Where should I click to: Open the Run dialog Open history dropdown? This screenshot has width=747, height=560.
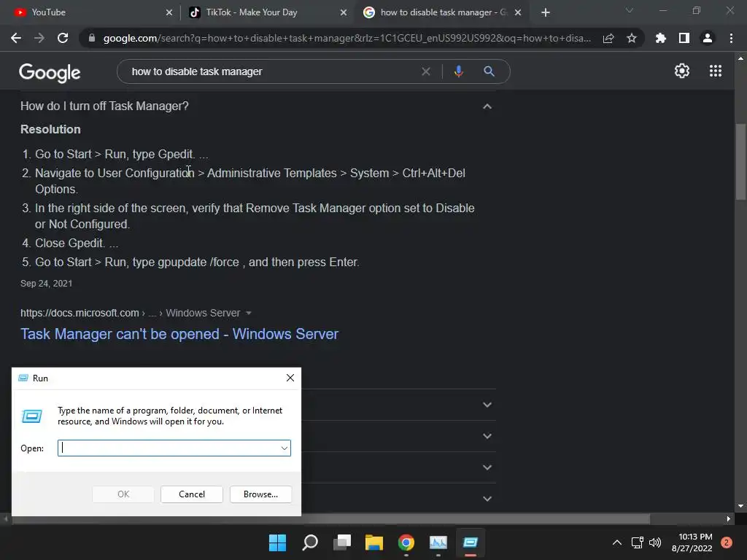pyautogui.click(x=284, y=448)
